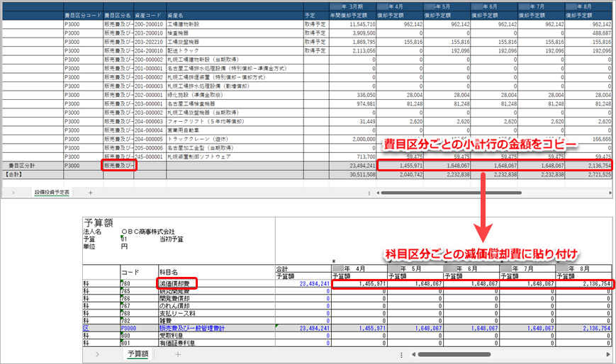The width and height of the screenshot is (616, 364).
Task: Select asset code cell 245-000001
Action: point(150,157)
